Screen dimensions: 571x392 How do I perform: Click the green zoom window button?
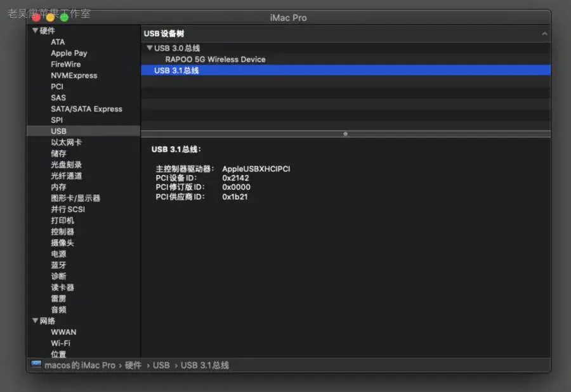(65, 17)
